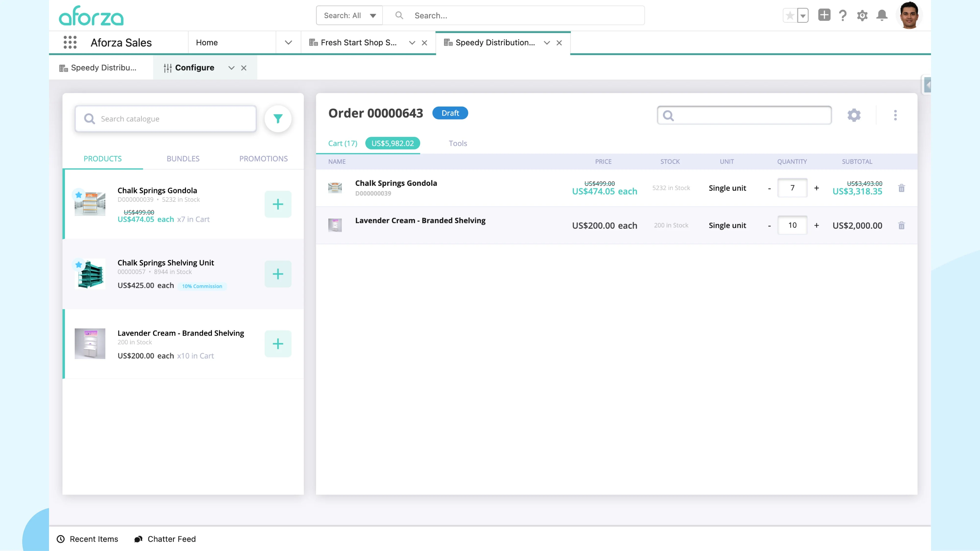Open Chatter Feed utility

point(165,539)
